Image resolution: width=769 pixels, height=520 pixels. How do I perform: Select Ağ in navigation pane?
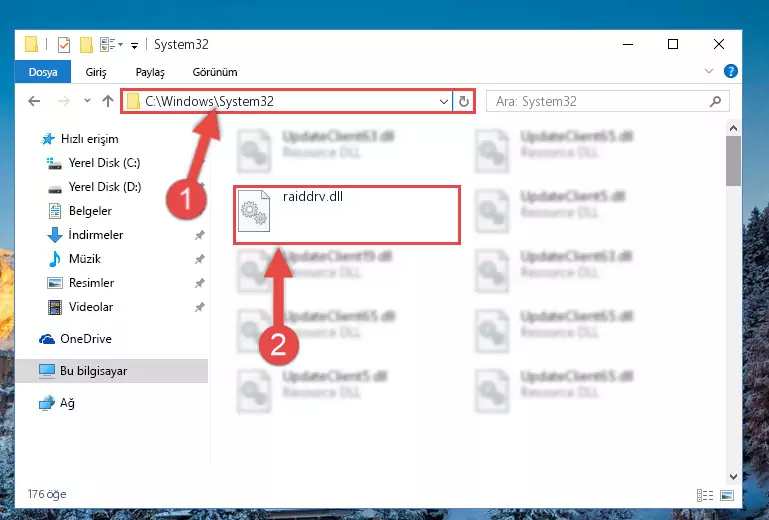click(x=56, y=403)
